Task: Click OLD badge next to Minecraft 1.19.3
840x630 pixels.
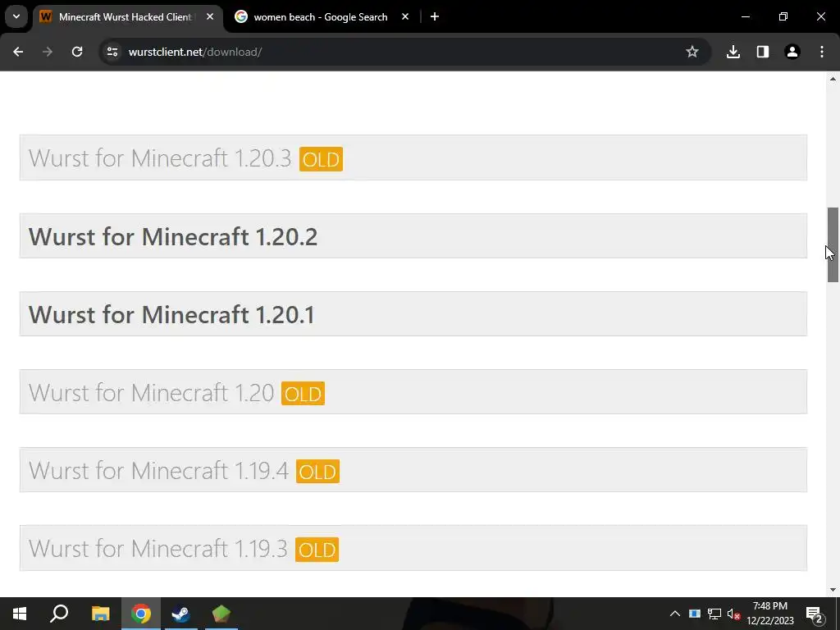Action: click(317, 550)
